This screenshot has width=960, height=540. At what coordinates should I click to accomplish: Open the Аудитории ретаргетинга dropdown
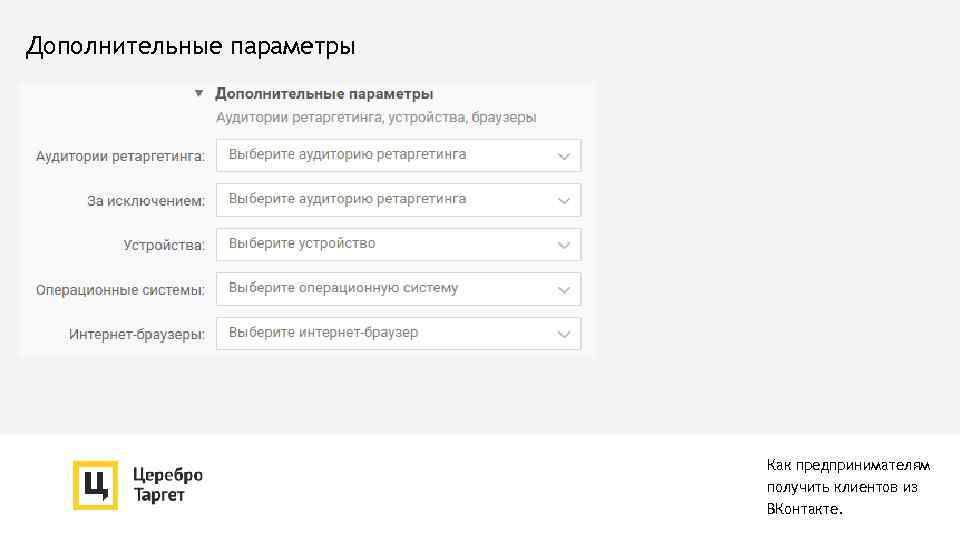click(397, 155)
